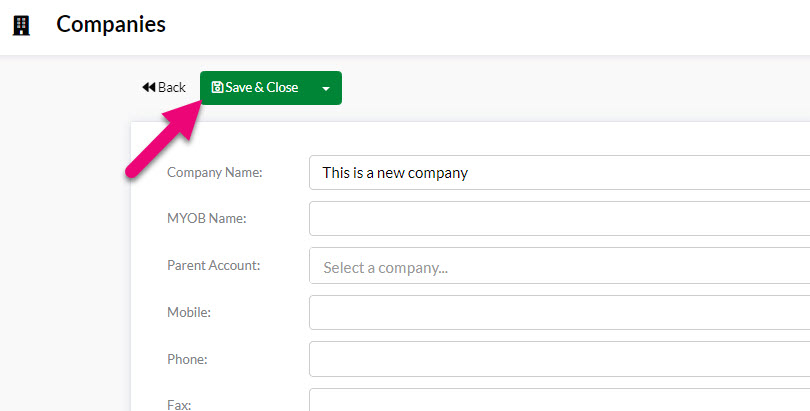Viewport: 810px width, 411px height.
Task: Click the Phone label text
Action: [x=187, y=359]
